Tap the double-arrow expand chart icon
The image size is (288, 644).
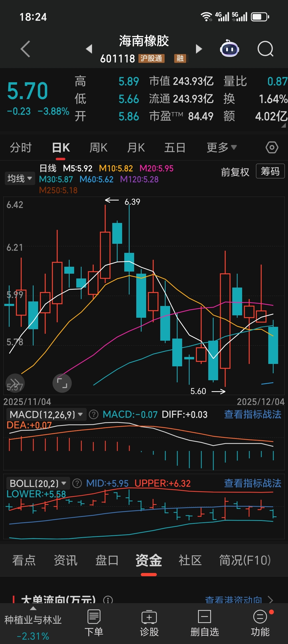pos(15,383)
